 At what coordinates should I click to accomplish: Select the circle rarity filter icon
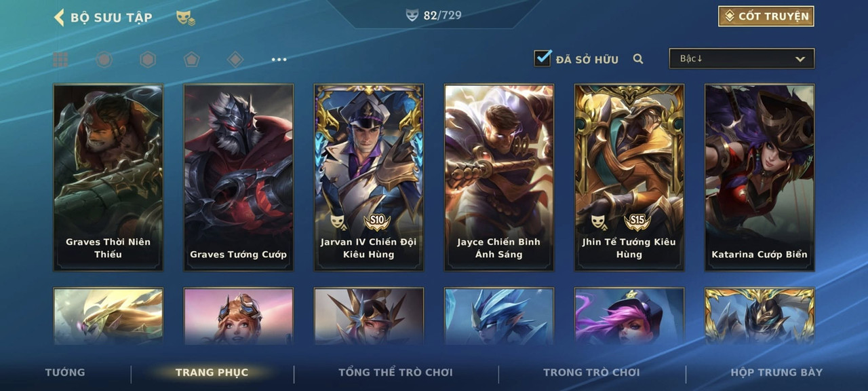[x=104, y=60]
